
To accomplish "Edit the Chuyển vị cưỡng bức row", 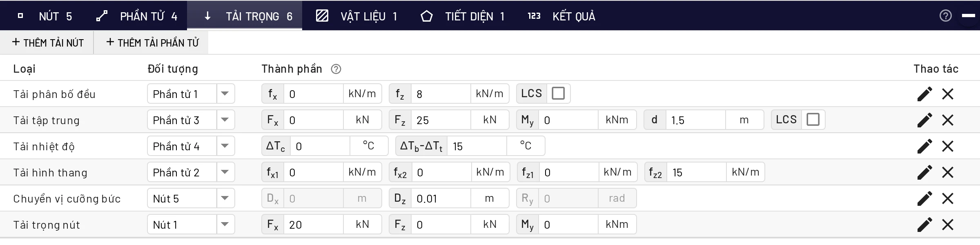I will tap(924, 198).
